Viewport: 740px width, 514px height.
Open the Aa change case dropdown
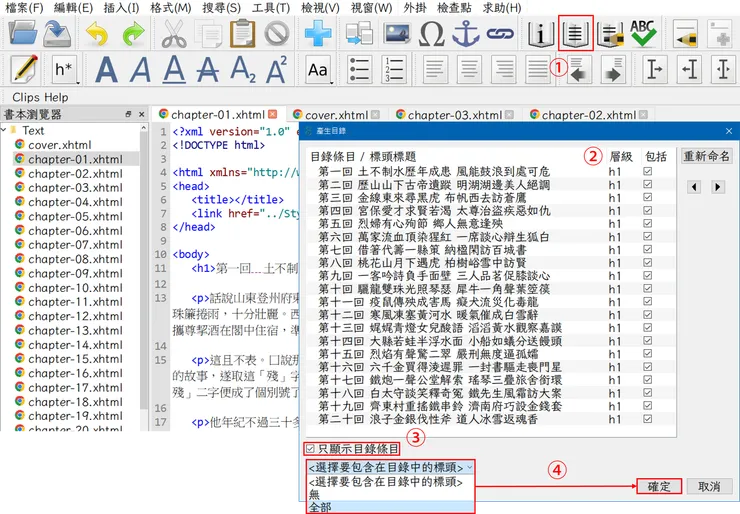[x=319, y=70]
